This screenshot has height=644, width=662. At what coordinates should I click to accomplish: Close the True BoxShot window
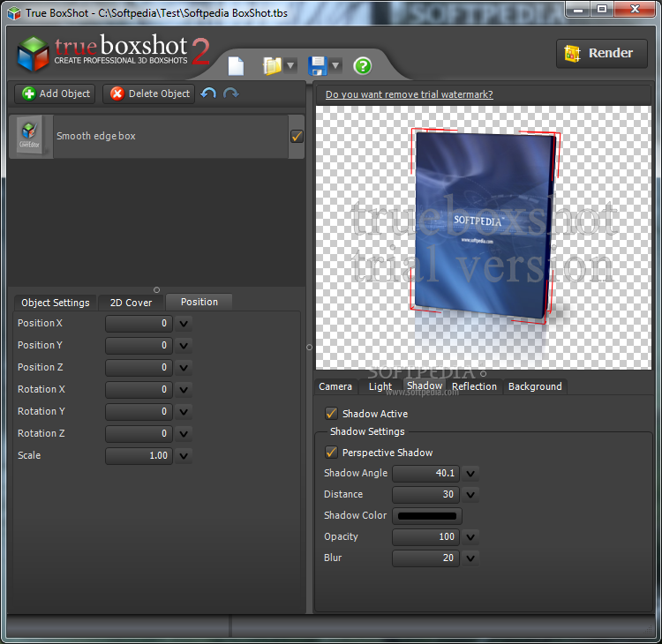click(x=635, y=10)
